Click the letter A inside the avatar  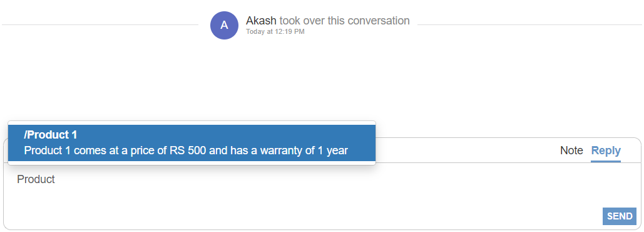[224, 25]
